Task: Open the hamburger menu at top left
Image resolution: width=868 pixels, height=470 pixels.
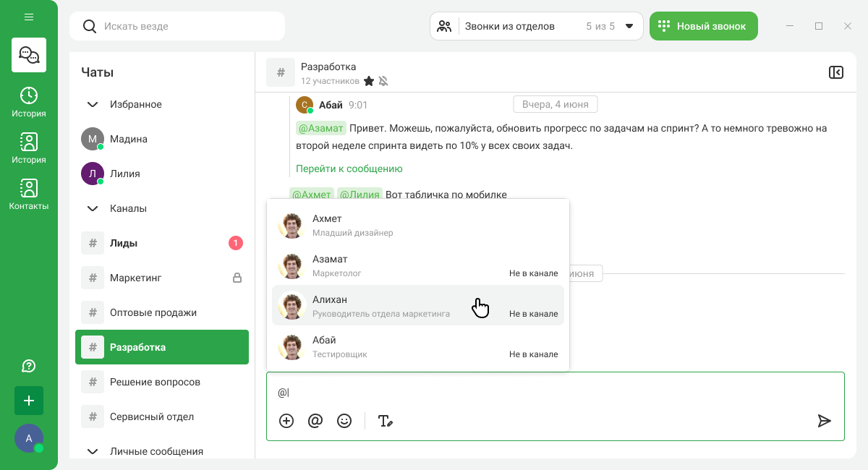Action: tap(29, 17)
